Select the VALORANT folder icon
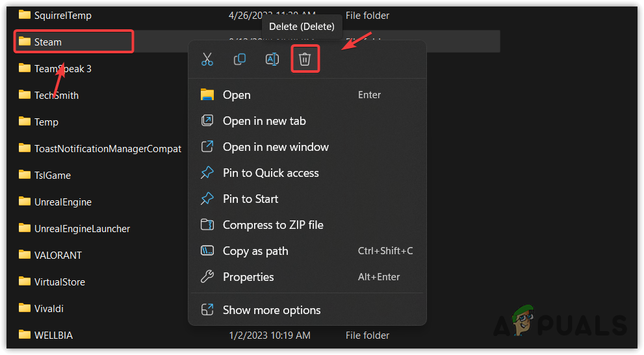 (x=25, y=254)
